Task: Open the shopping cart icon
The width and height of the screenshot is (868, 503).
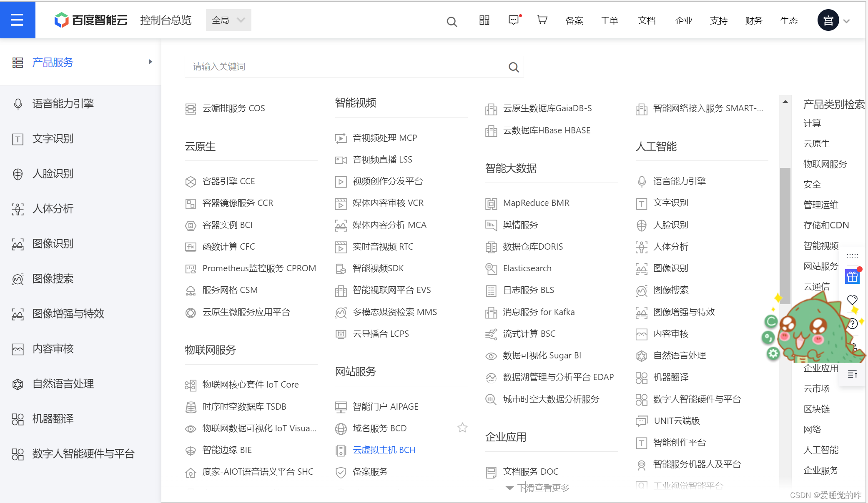Action: 542,20
